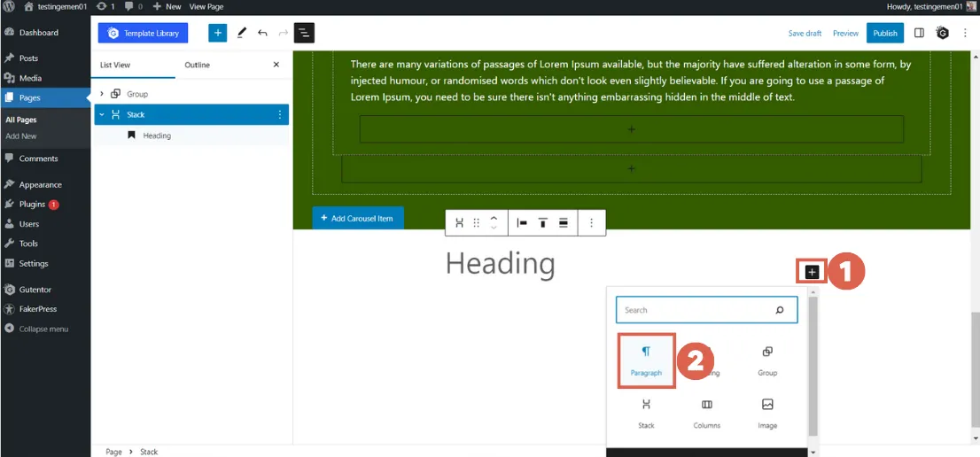Click the inner carousel block appender
The height and width of the screenshot is (457, 980).
(x=631, y=129)
